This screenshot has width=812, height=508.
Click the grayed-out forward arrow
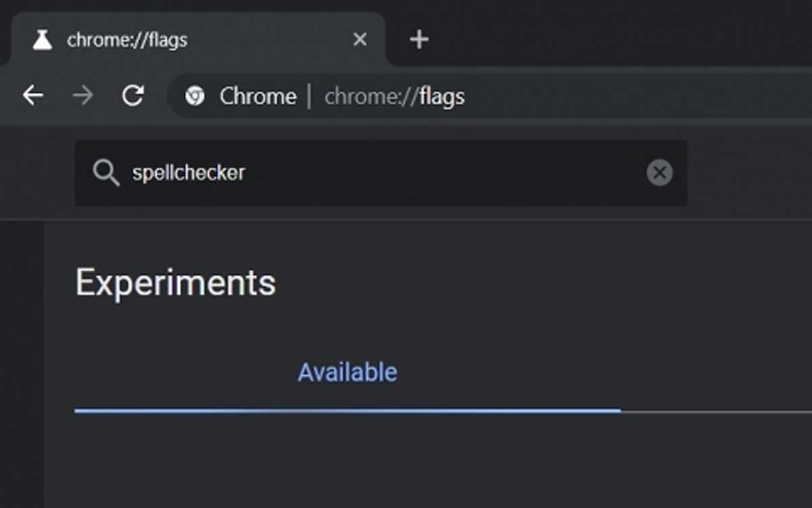pos(83,96)
